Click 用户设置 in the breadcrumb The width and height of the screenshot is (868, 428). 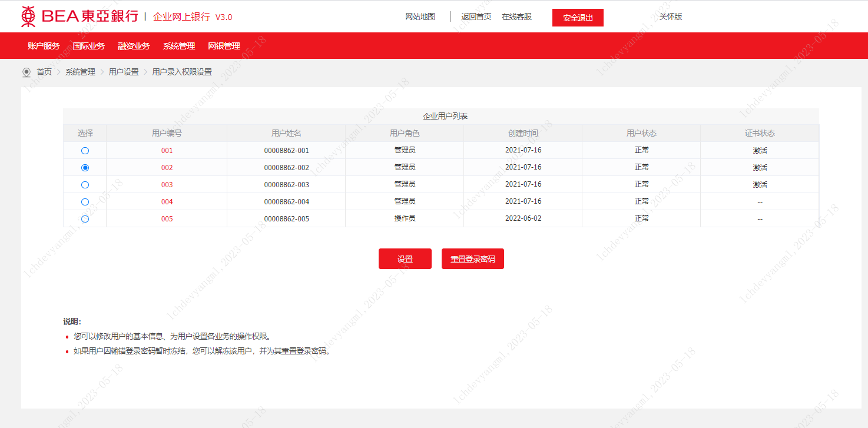click(124, 72)
